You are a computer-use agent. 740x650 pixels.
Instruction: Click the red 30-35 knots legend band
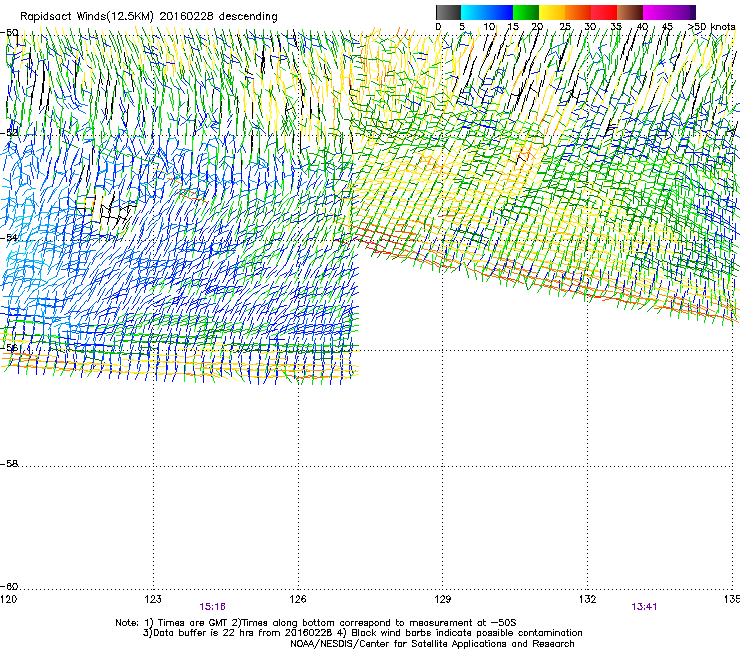click(x=604, y=12)
